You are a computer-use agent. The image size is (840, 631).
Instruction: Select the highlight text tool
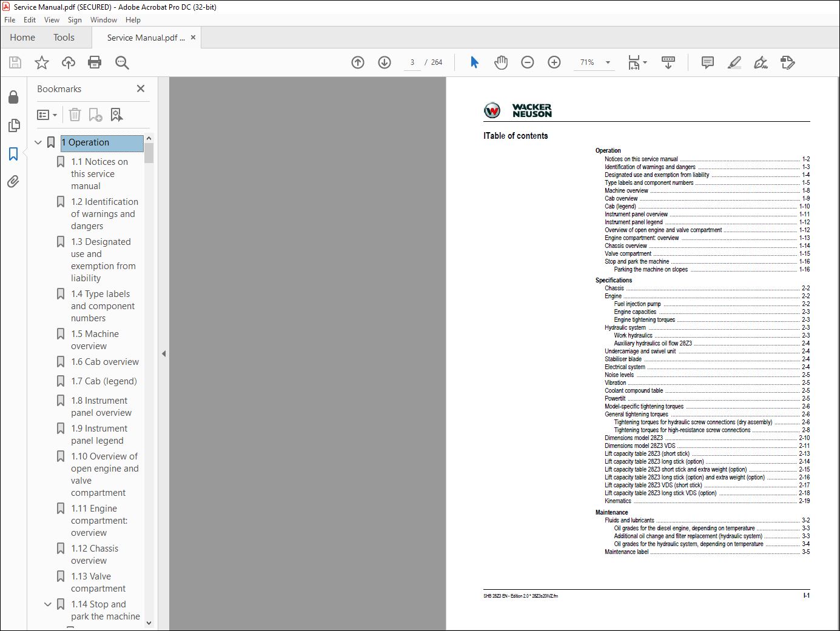click(734, 62)
